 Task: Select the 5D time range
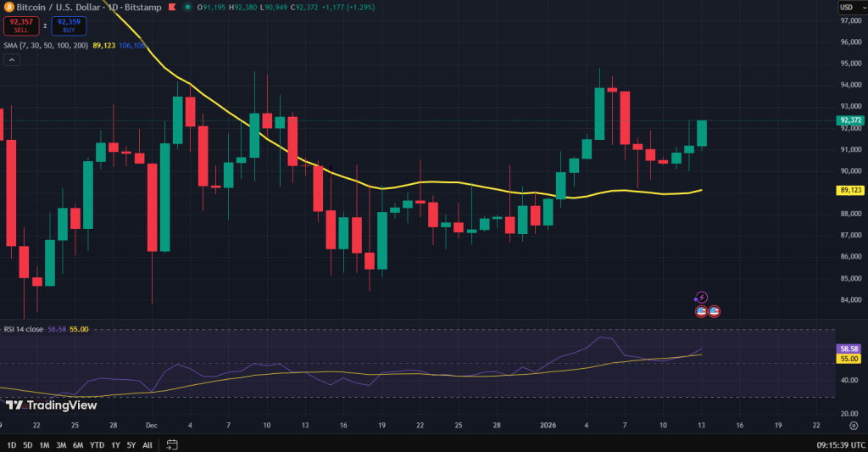tap(28, 445)
